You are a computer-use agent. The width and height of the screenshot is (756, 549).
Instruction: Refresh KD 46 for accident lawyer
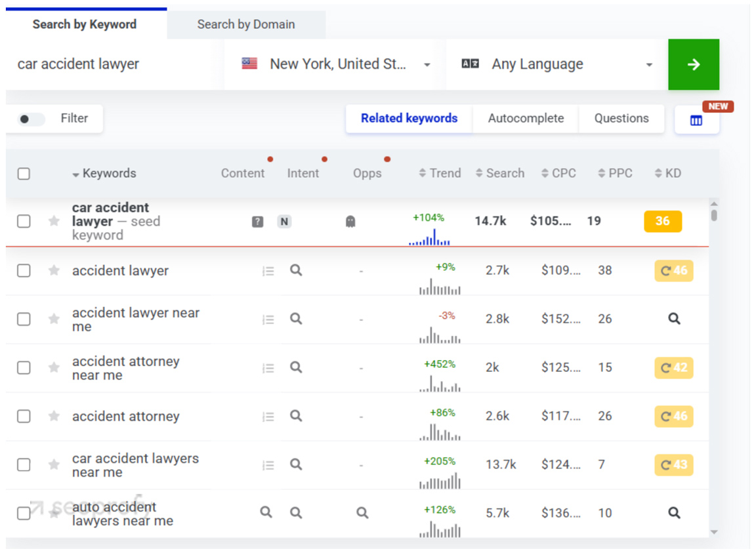pos(674,270)
